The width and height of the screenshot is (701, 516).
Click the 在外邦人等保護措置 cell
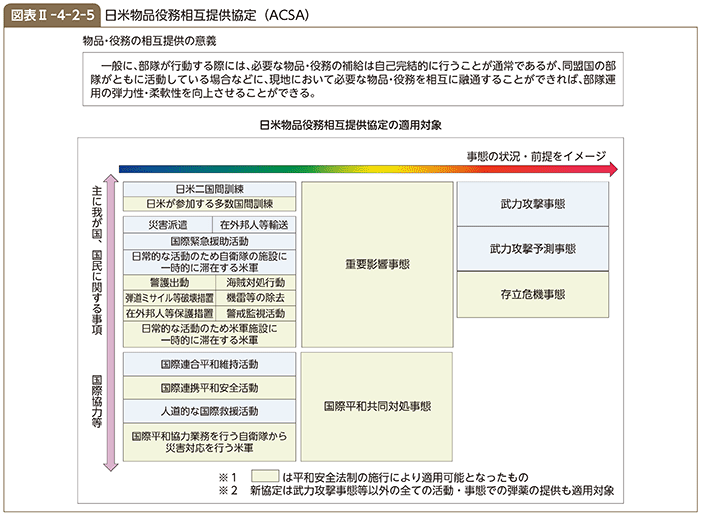pos(169,313)
